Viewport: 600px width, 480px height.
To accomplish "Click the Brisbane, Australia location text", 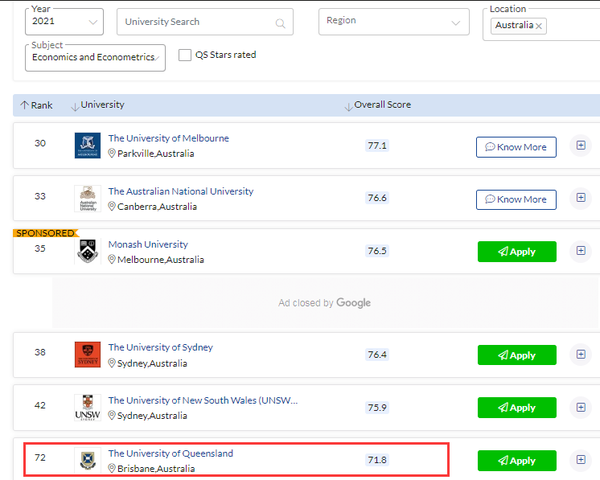I will point(156,469).
